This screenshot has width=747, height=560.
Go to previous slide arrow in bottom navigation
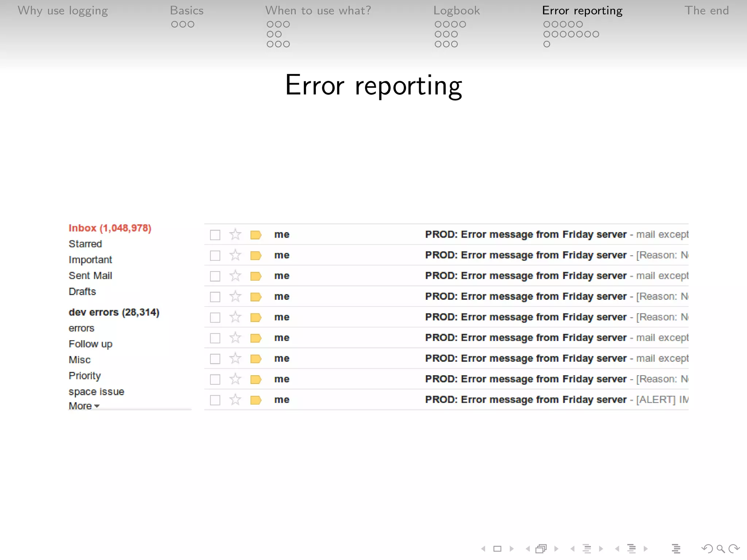pyautogui.click(x=483, y=548)
